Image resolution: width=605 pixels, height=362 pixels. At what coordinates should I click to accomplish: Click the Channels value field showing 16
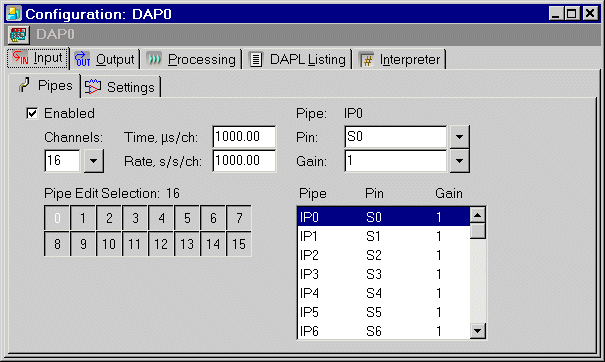(63, 161)
